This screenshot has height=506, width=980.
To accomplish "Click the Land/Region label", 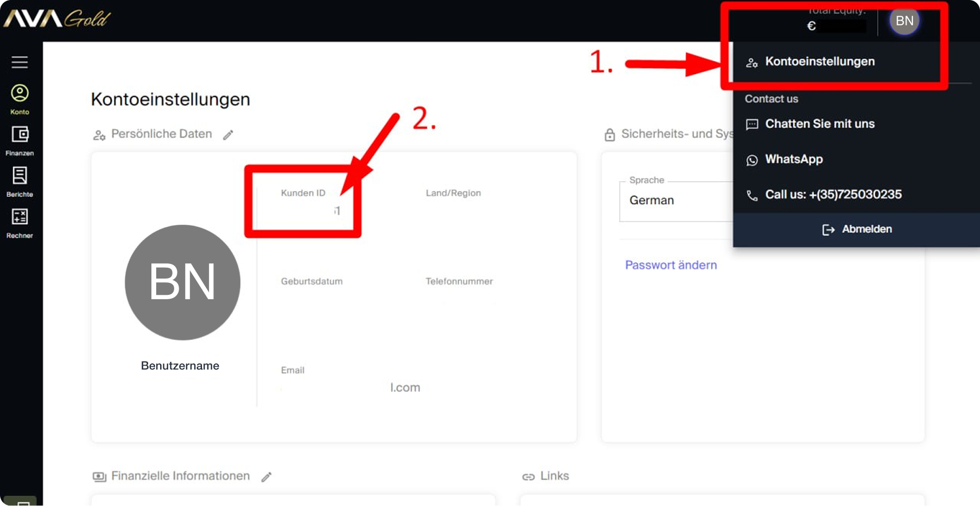I will 453,193.
